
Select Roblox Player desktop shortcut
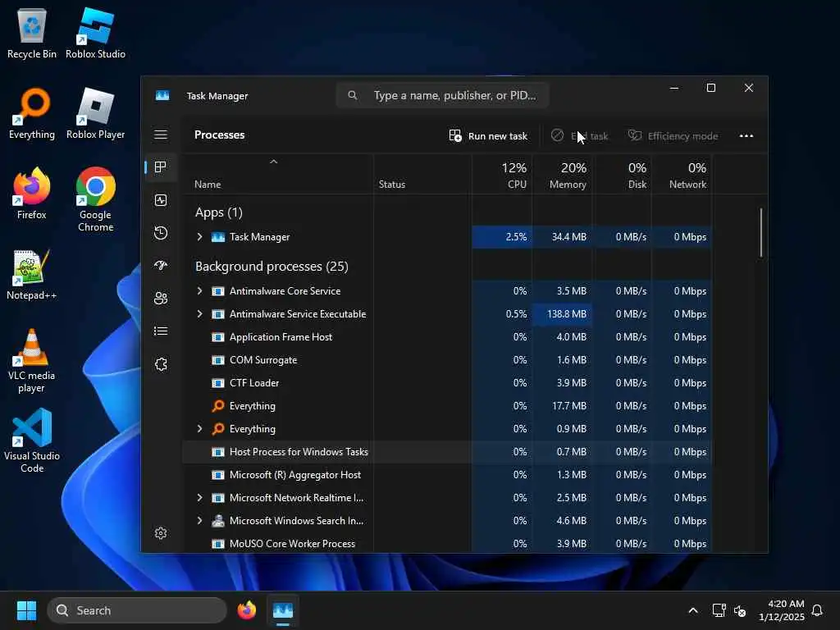(95, 113)
